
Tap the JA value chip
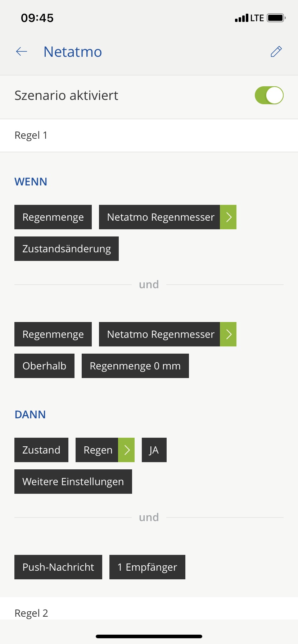[x=154, y=450]
